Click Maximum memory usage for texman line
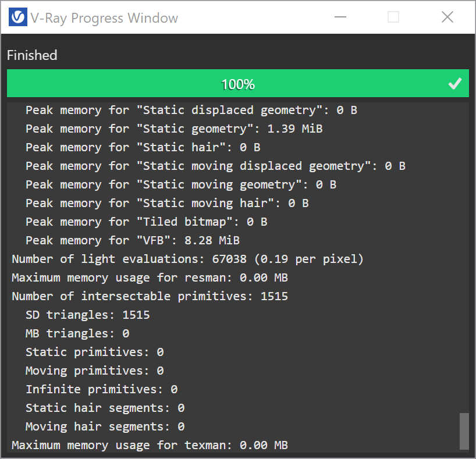This screenshot has width=476, height=459. click(x=150, y=445)
